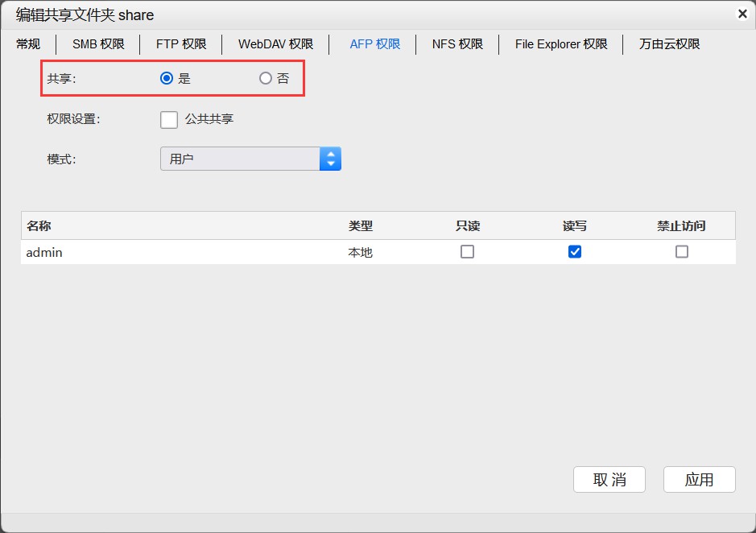
Task: Select the admin row in the table
Action: click(x=161, y=253)
